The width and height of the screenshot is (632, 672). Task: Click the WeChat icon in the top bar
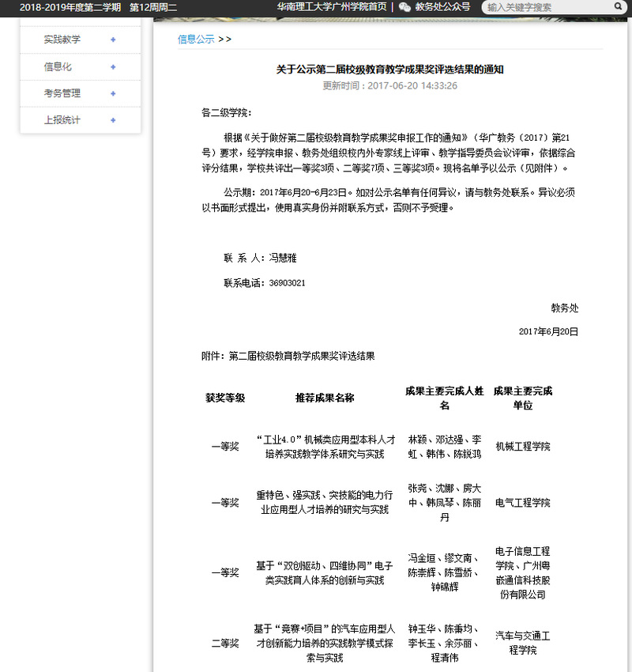pyautogui.click(x=404, y=7)
